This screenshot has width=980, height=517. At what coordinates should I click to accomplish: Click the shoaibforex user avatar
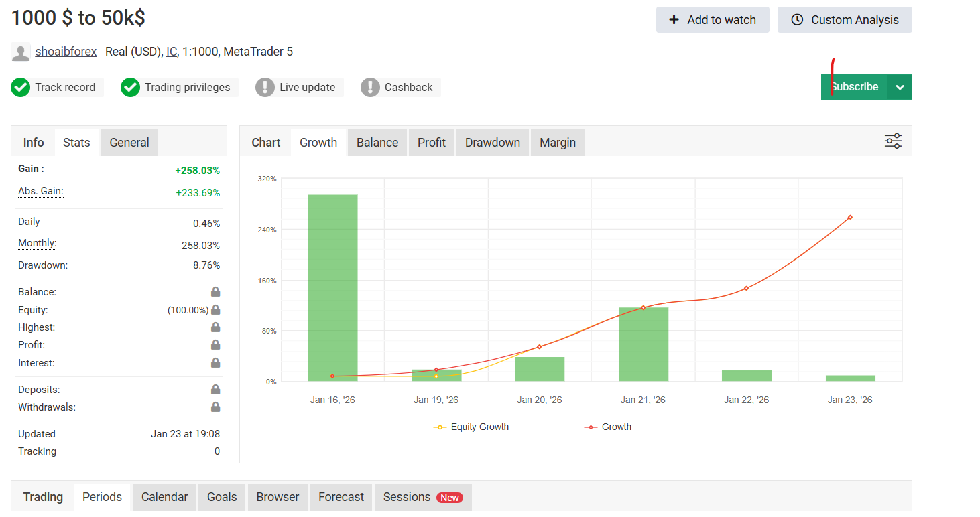pyautogui.click(x=21, y=52)
